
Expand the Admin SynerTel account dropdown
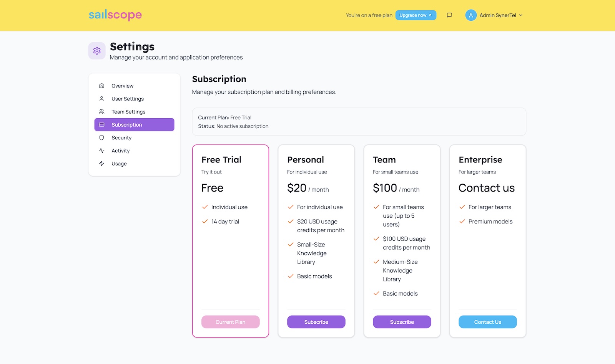tap(520, 15)
